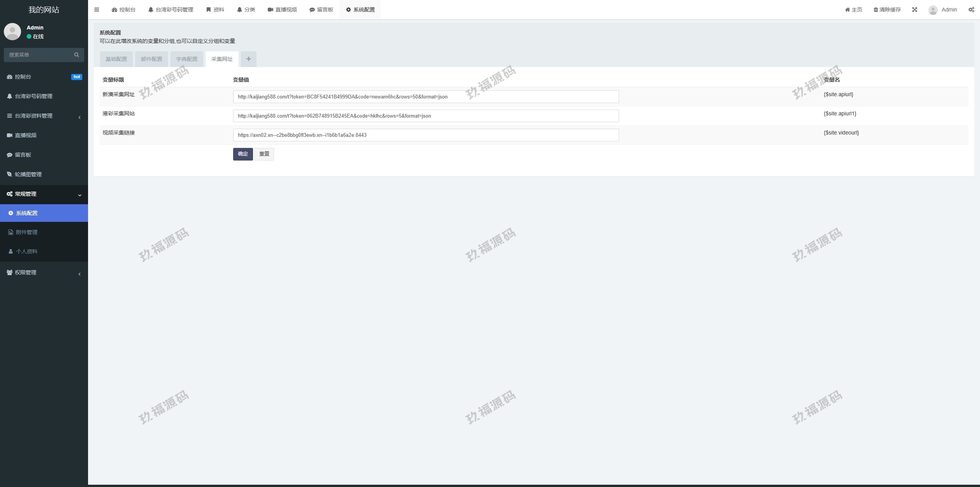Image resolution: width=980 pixels, height=487 pixels.
Task: Click the hamburger sidebar toggle icon
Action: coord(96,10)
